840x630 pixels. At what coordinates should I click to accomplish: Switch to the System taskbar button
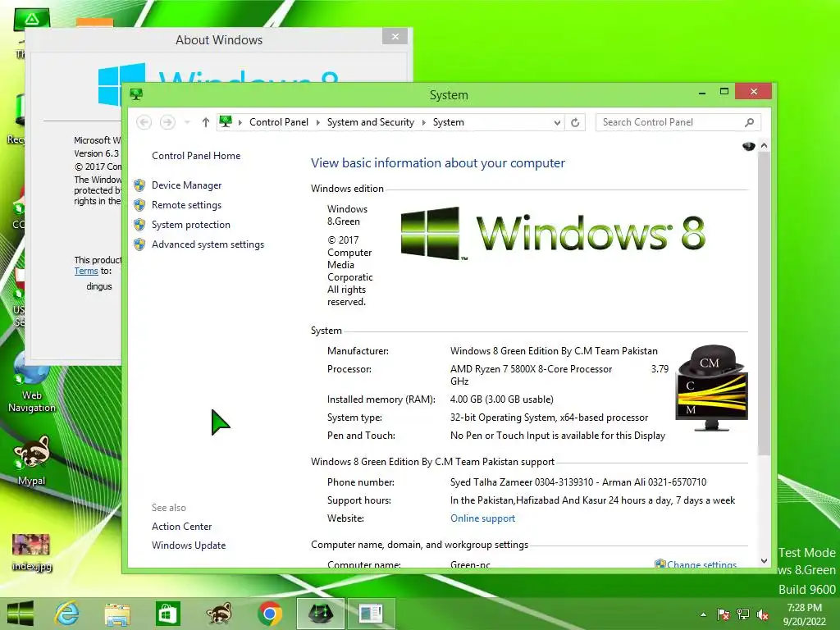click(321, 614)
